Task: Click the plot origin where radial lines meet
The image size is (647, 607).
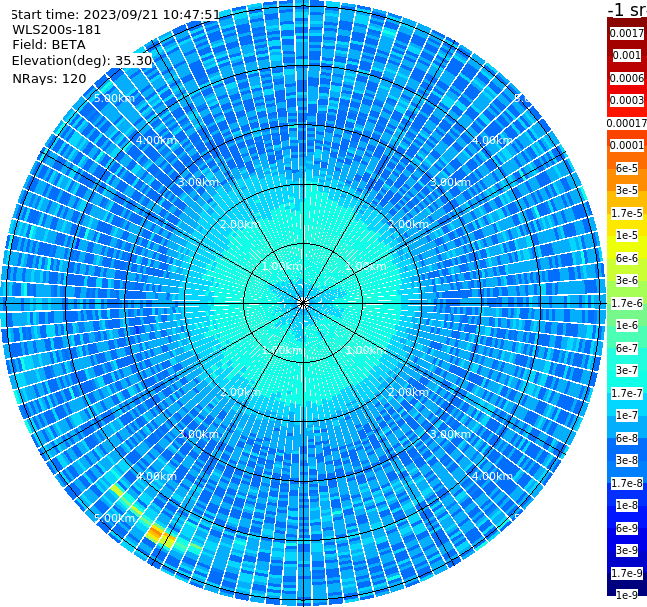Action: click(x=303, y=303)
